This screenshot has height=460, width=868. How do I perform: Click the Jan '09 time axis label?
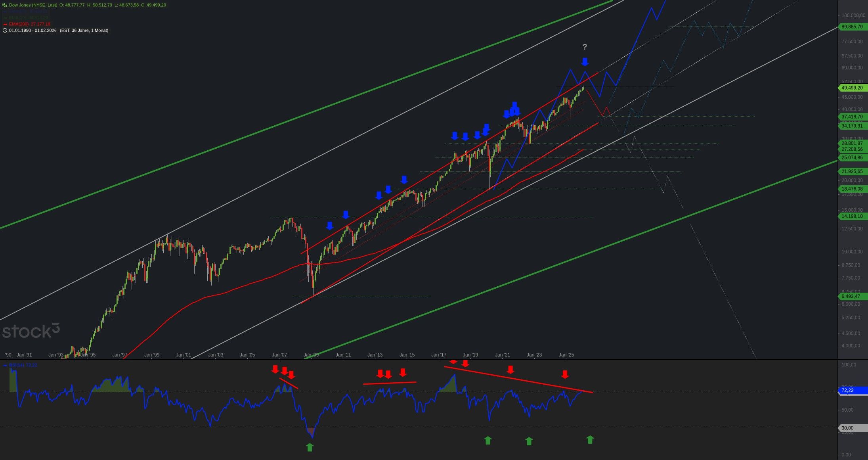click(311, 355)
